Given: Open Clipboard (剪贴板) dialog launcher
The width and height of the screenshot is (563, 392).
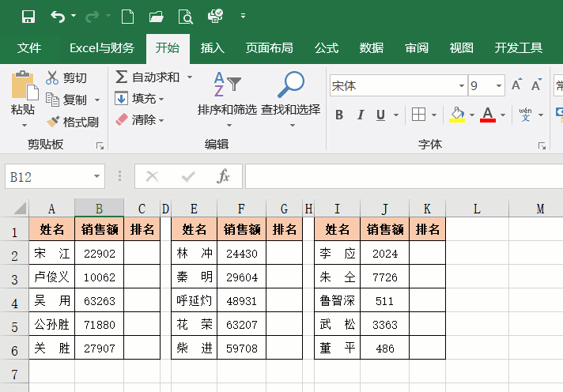Looking at the screenshot, I should click(100, 145).
